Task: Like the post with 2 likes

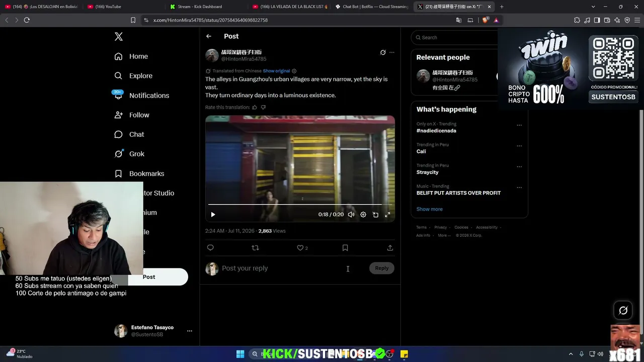Action: point(302,248)
